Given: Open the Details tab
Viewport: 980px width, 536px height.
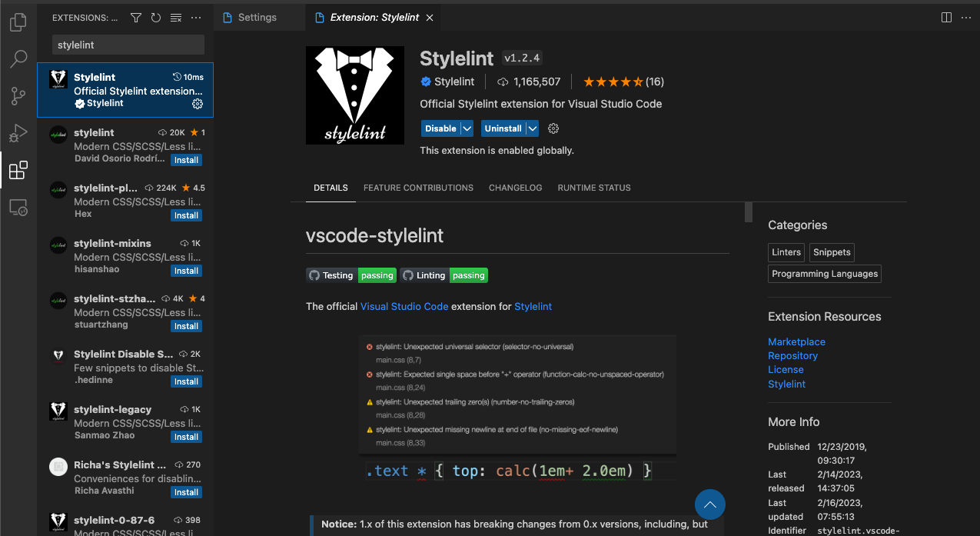Looking at the screenshot, I should [331, 188].
